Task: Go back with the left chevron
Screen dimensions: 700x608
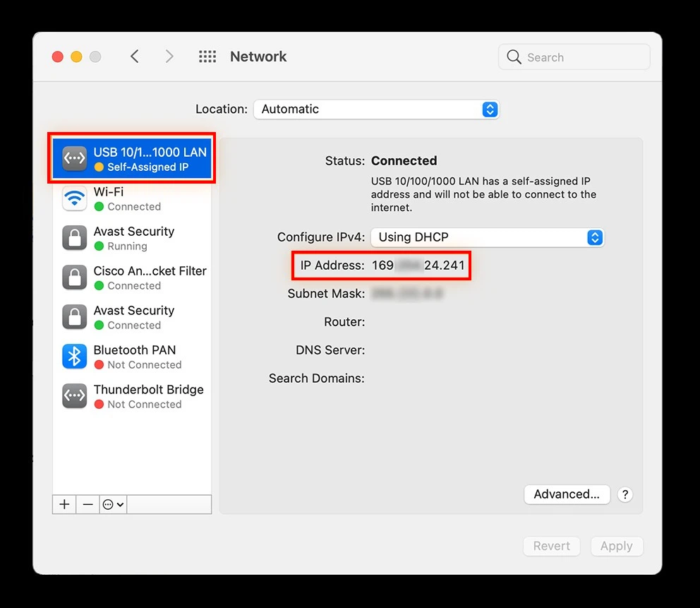Action: (x=134, y=56)
